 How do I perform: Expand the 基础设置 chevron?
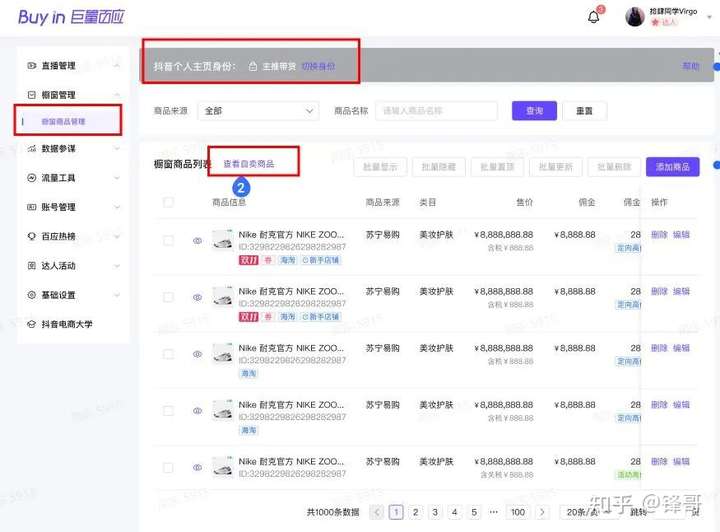[x=117, y=295]
